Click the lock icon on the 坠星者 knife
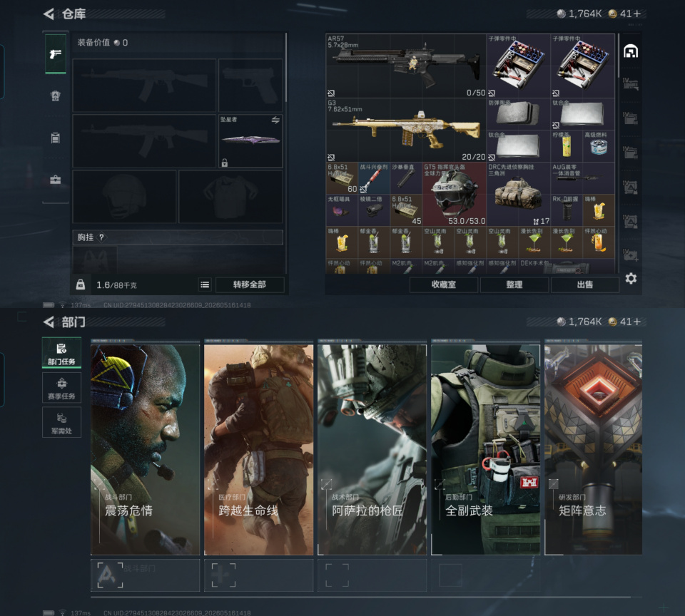Viewport: 685px width, 616px height. (x=225, y=163)
